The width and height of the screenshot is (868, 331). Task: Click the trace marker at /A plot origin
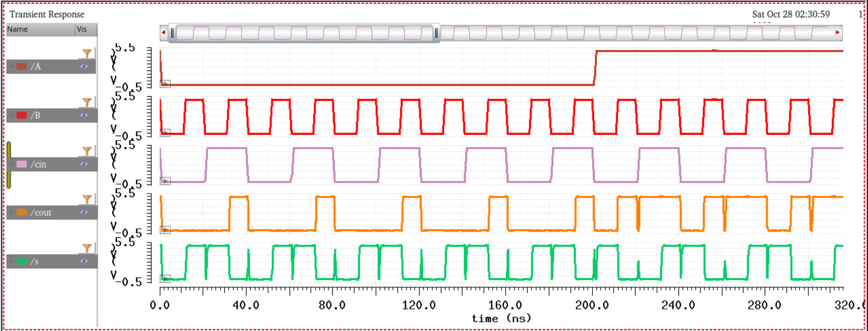pyautogui.click(x=165, y=84)
